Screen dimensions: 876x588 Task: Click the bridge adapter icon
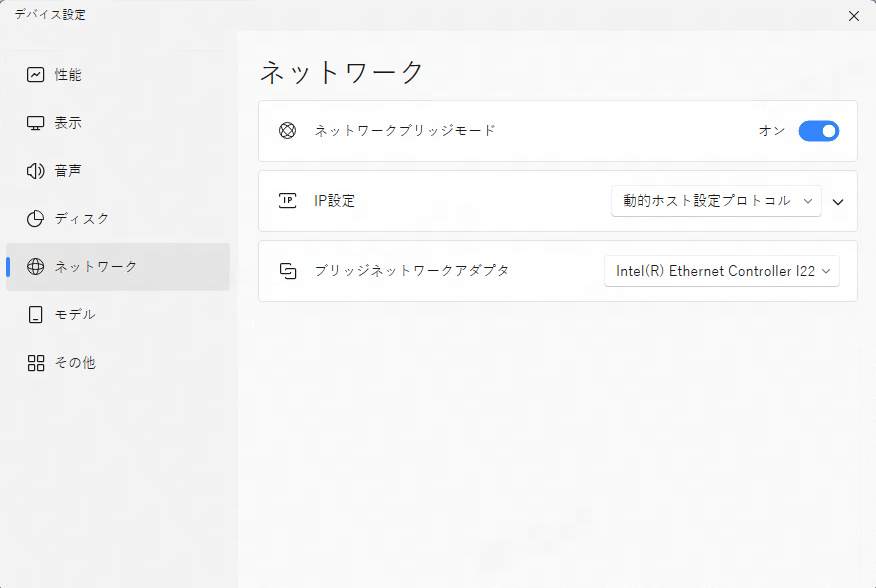point(287,270)
